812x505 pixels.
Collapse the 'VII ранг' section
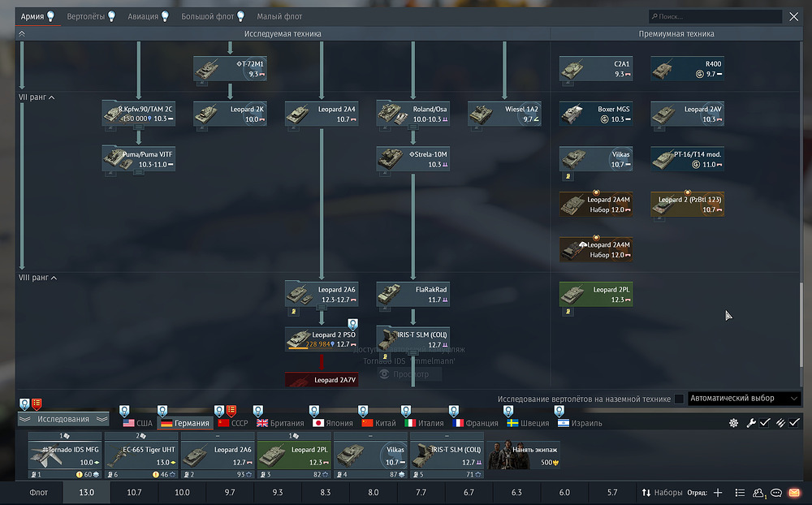point(52,97)
